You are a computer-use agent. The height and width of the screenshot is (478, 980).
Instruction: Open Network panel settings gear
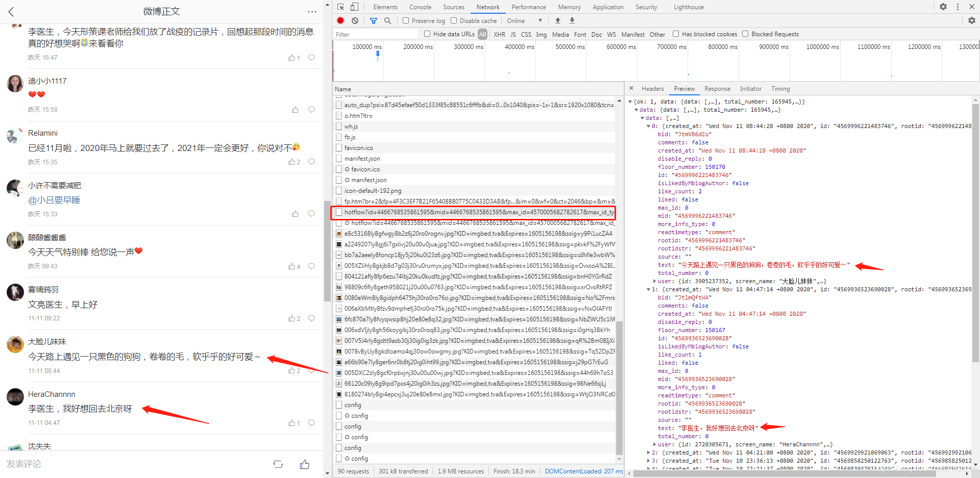coord(972,20)
